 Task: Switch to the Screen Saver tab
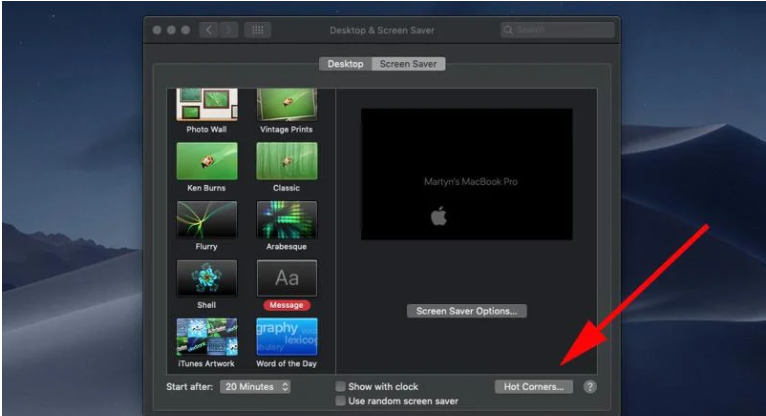pyautogui.click(x=408, y=64)
